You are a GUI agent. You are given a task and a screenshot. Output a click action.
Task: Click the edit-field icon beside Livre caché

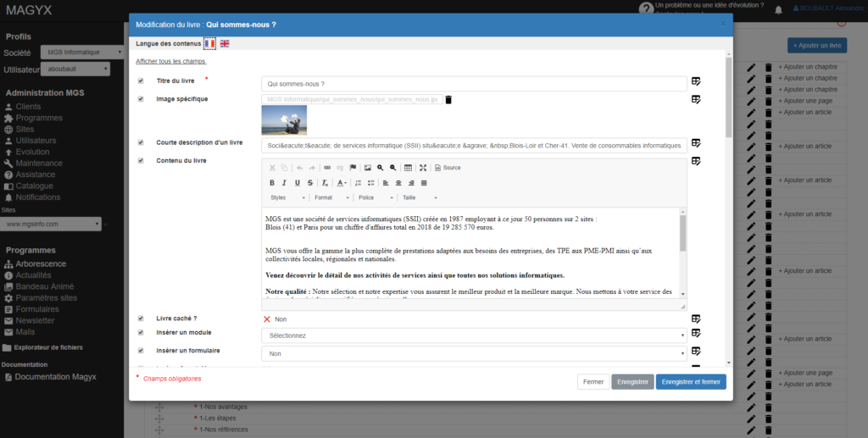(x=696, y=319)
